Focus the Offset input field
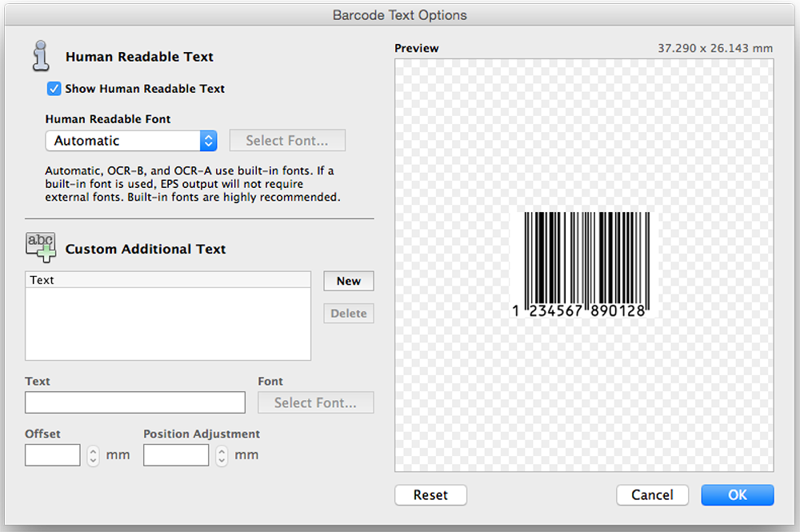Screen dimensions: 800x532 [x=53, y=455]
